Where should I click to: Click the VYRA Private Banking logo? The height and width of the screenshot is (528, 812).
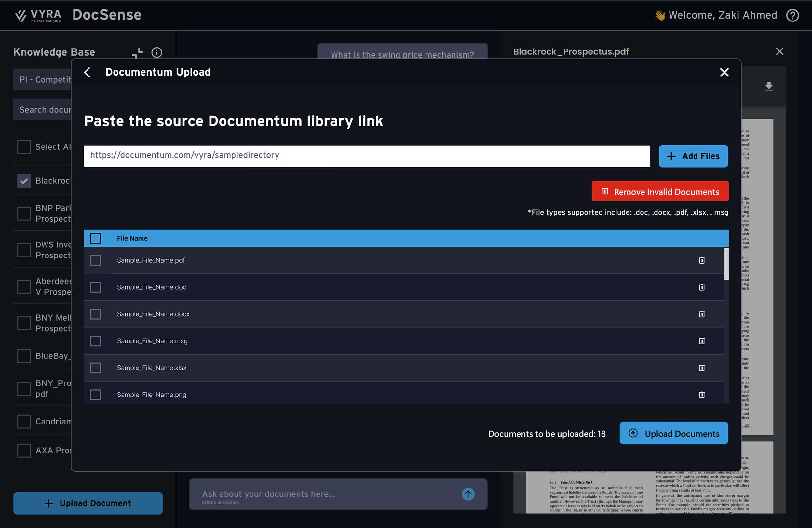[38, 15]
